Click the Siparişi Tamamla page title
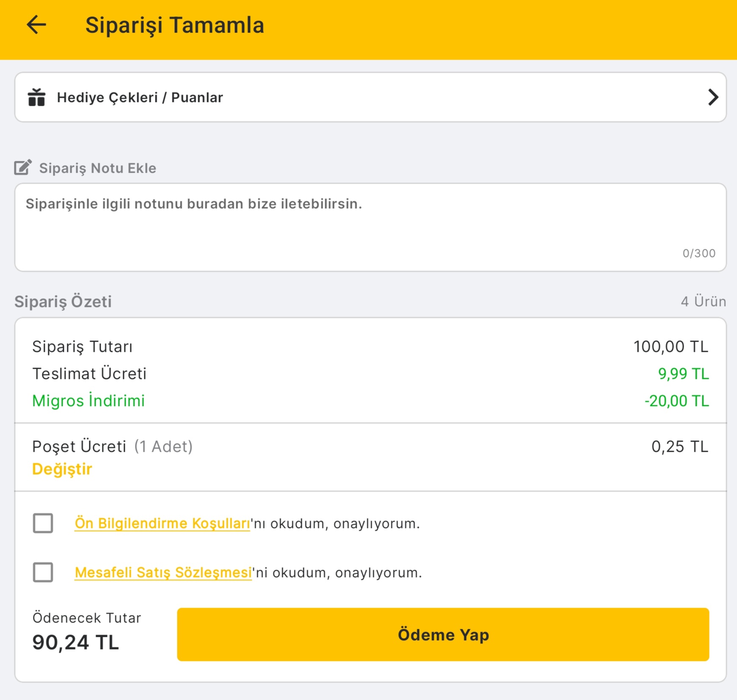The image size is (737, 700). click(x=175, y=25)
